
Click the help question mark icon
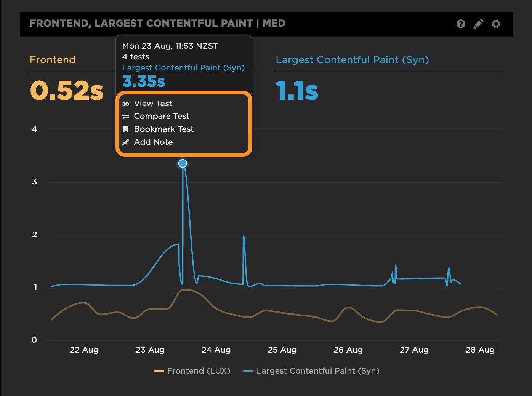coord(461,24)
